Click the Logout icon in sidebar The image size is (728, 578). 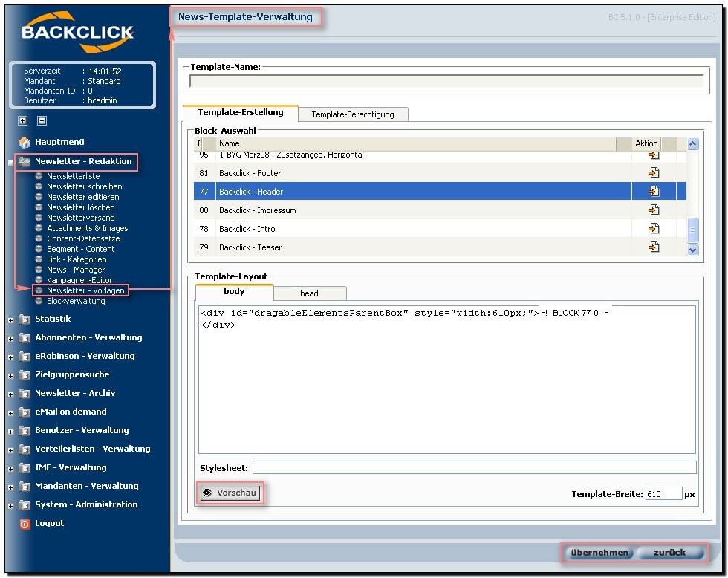click(x=25, y=524)
